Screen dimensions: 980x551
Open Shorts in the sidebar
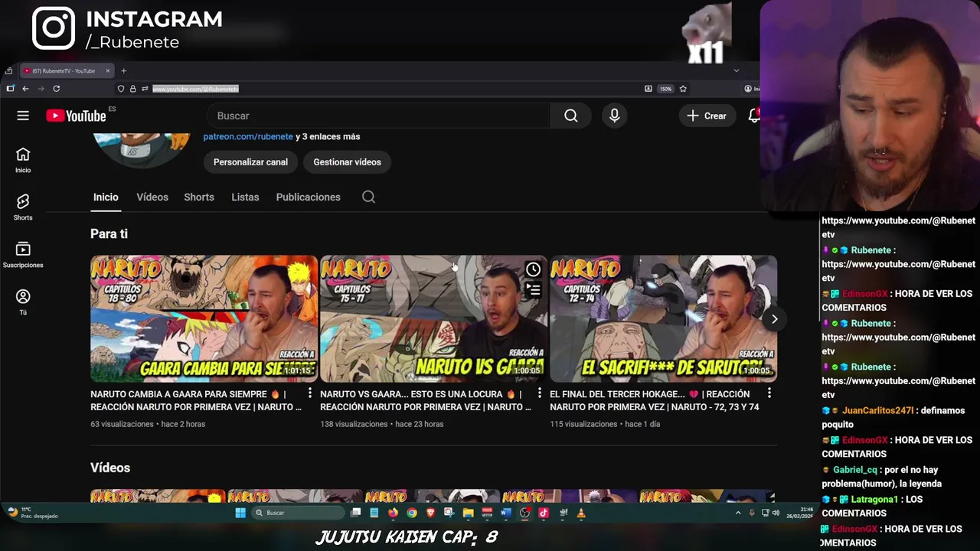tap(23, 207)
